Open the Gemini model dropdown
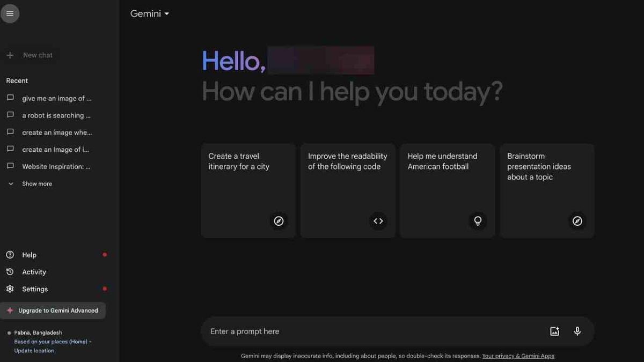The image size is (644, 362). (x=150, y=14)
